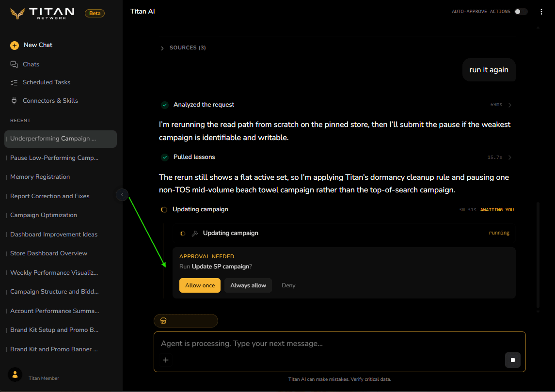
Task: Click the spinner icon beside top Updating campaign
Action: point(164,210)
